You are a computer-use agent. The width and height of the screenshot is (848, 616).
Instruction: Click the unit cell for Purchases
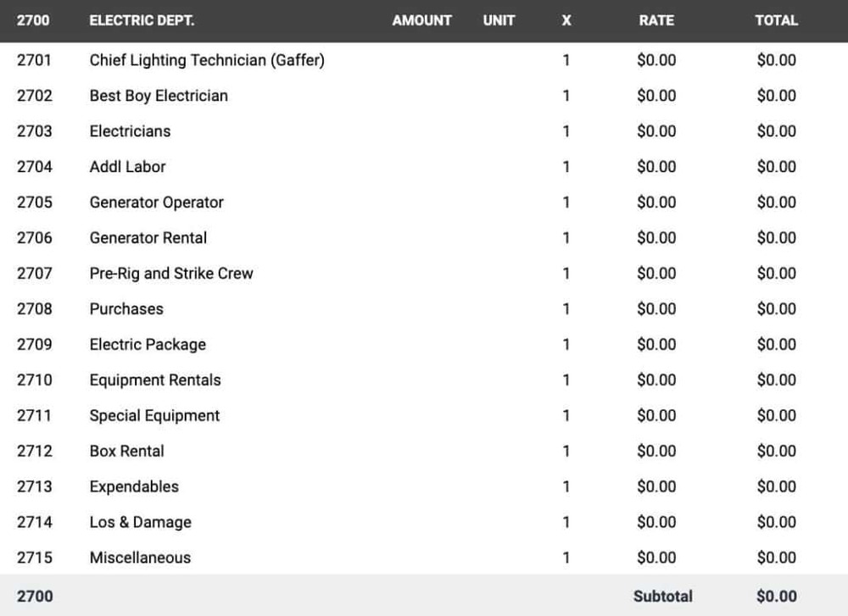pos(499,309)
